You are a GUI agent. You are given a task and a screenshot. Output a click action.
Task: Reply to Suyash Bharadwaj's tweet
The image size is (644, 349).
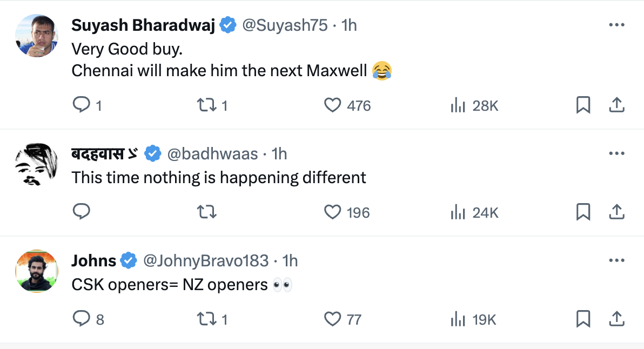click(81, 105)
